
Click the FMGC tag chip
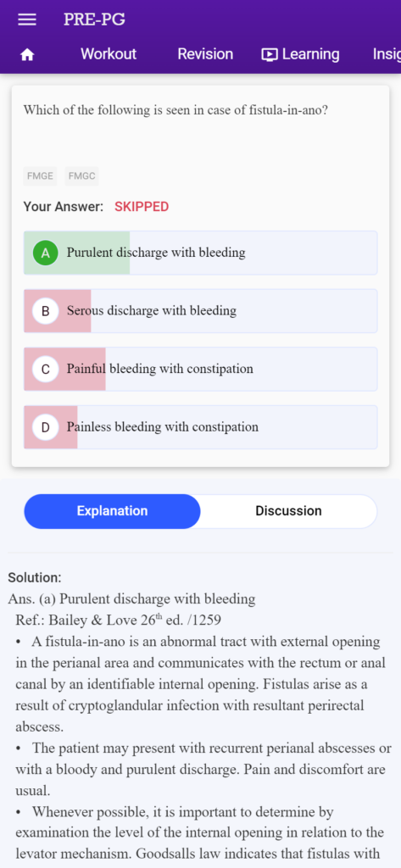coord(81,176)
